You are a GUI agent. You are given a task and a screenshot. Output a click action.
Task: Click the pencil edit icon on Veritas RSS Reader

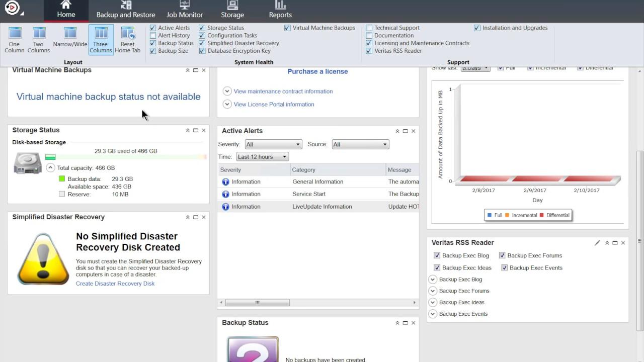point(597,243)
